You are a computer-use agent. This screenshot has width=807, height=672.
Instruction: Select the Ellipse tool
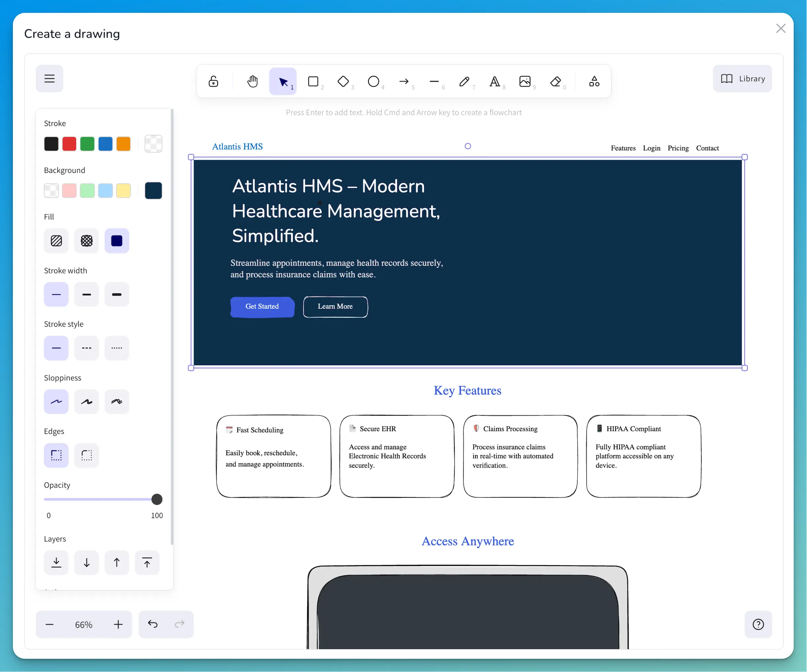click(373, 81)
